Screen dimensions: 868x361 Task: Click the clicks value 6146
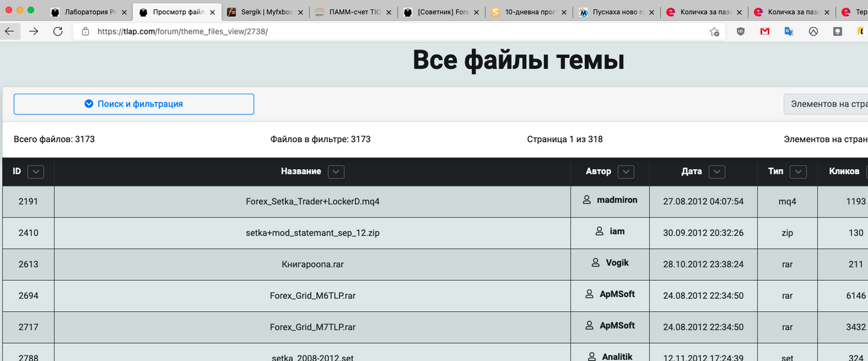point(856,296)
